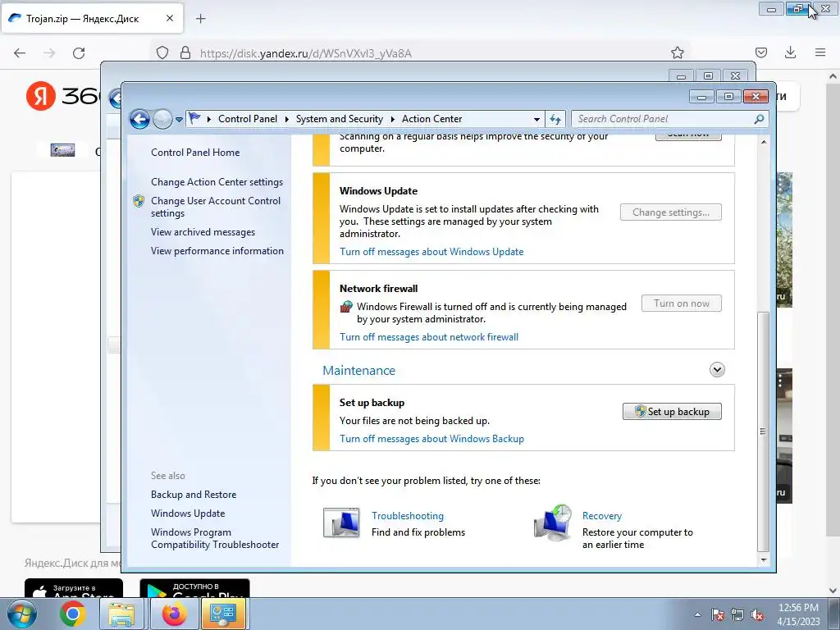This screenshot has height=630, width=840.
Task: Click the Save to Pocket icon
Action: click(760, 52)
